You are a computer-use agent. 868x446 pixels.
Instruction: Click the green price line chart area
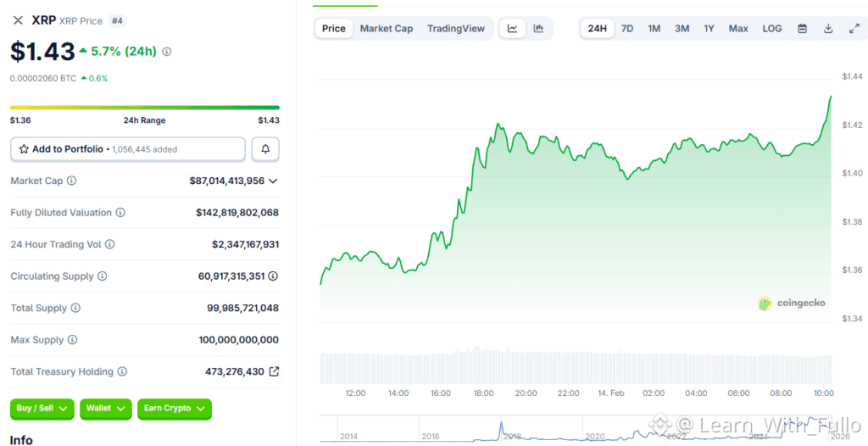[576, 210]
